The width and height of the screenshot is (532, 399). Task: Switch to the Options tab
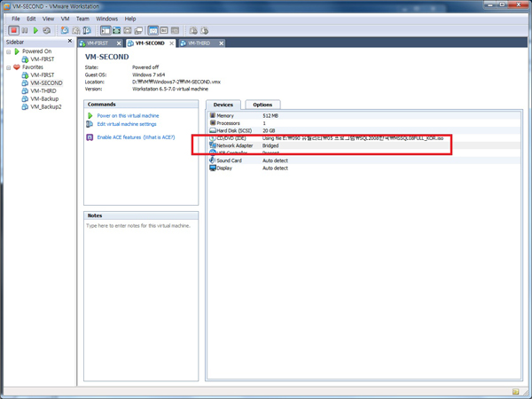tap(262, 105)
